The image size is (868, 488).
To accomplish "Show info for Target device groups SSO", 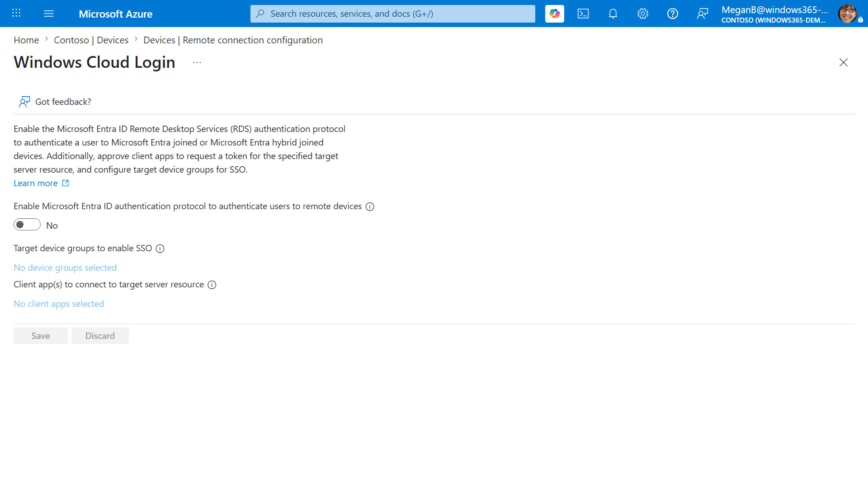I will (x=160, y=249).
